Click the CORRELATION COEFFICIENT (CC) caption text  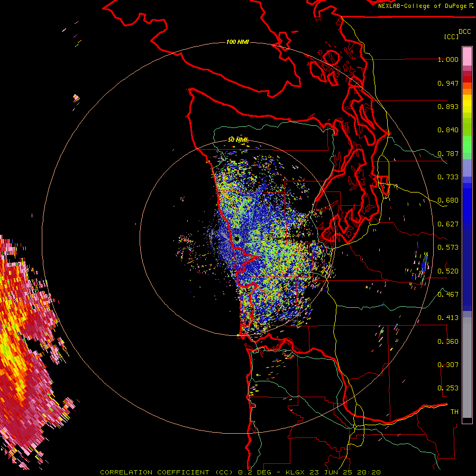coord(167,472)
